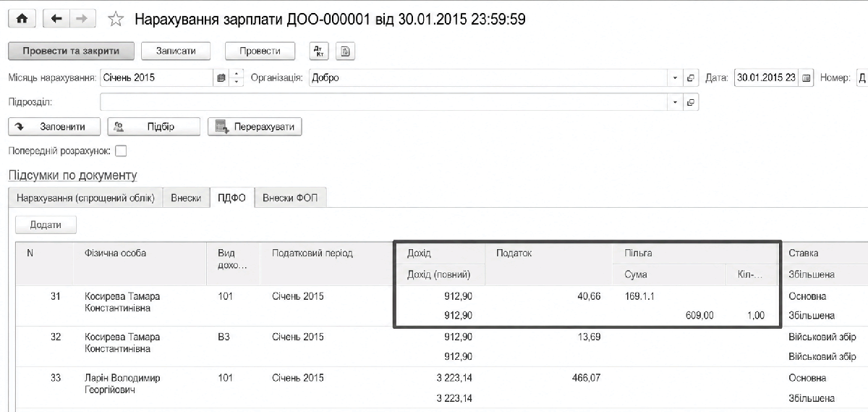Step the accrual month up or down

click(x=237, y=77)
